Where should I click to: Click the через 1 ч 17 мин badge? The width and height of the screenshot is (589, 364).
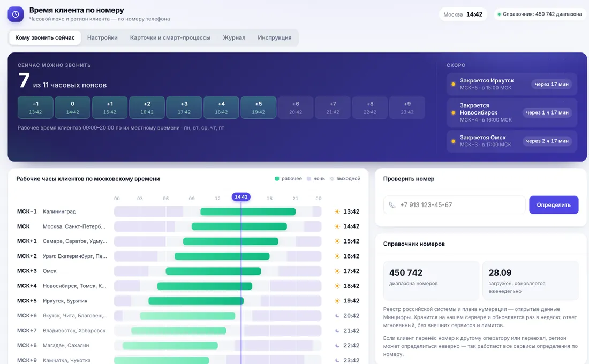[x=547, y=113]
